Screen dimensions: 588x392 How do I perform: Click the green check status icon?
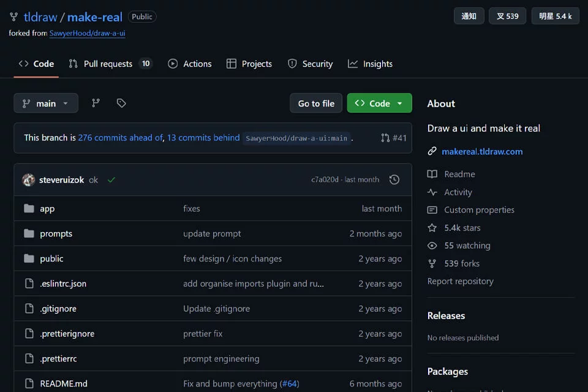111,179
